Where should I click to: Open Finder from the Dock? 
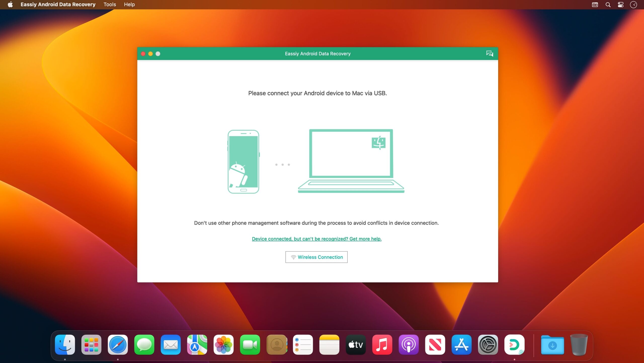point(65,344)
